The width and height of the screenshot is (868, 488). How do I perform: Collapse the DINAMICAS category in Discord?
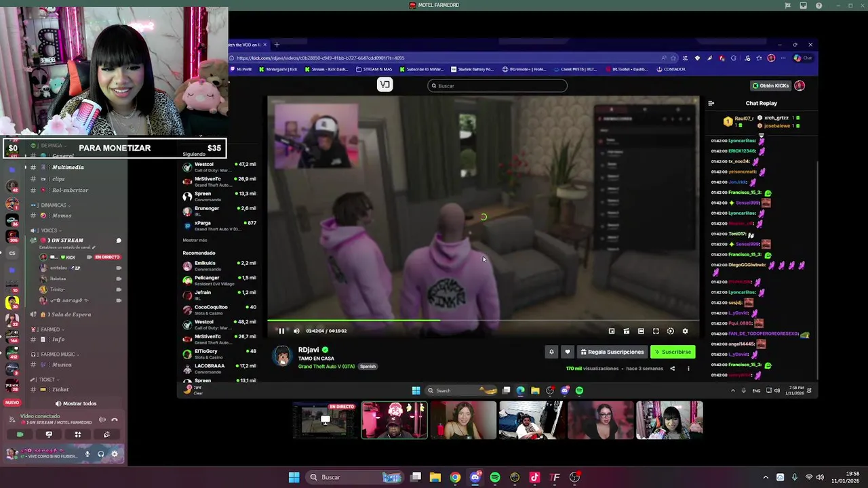pyautogui.click(x=54, y=205)
